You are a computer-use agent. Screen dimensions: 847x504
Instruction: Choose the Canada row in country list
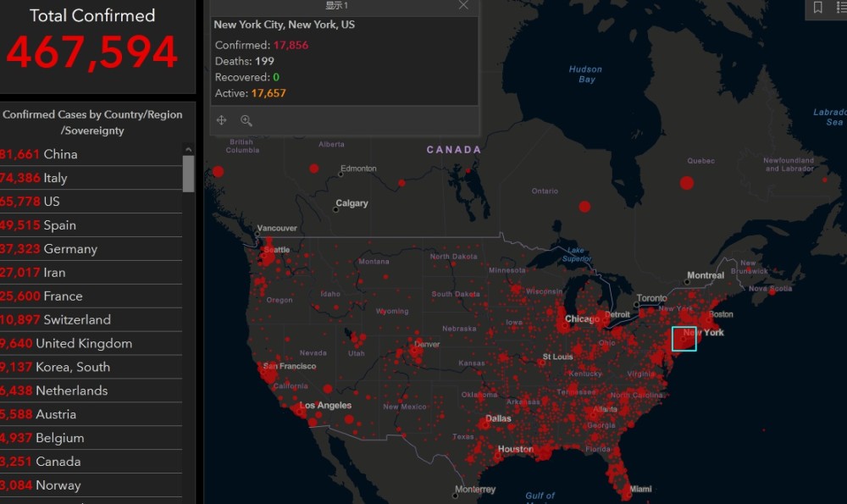point(58,462)
